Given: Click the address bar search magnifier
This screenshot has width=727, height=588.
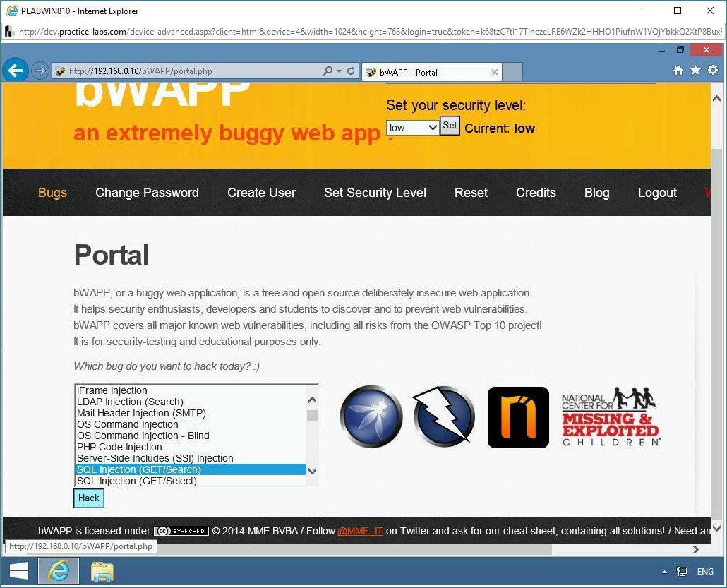Looking at the screenshot, I should pos(328,71).
